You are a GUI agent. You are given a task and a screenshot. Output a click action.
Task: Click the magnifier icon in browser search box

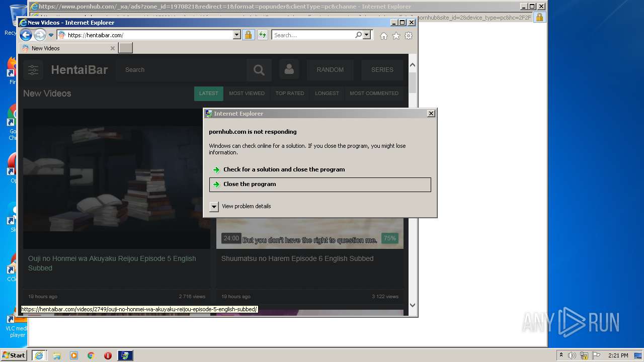(x=358, y=35)
